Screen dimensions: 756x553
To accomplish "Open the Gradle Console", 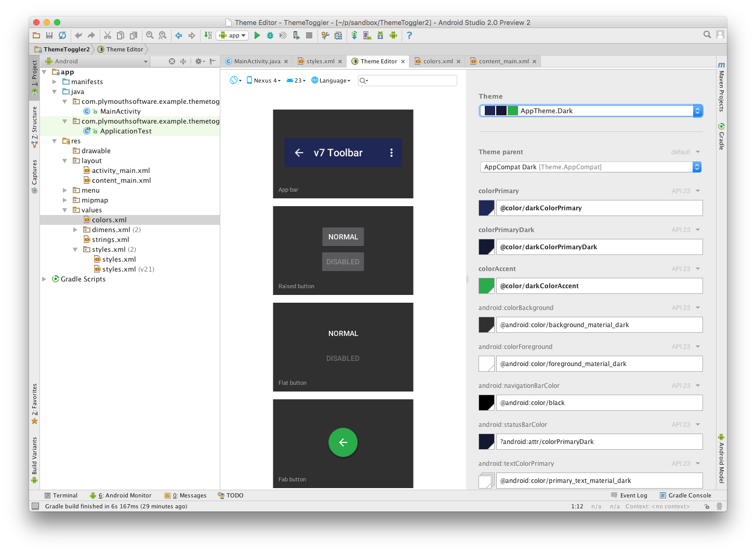I will 685,495.
